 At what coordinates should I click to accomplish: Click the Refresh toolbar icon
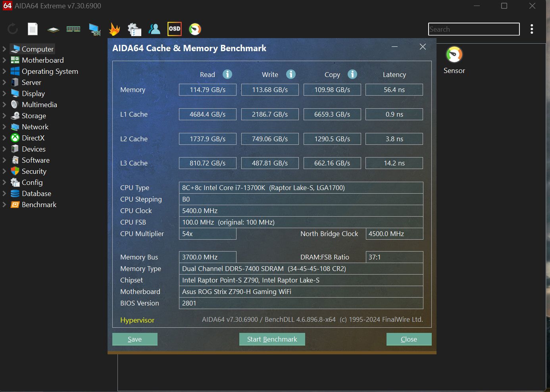click(x=13, y=29)
